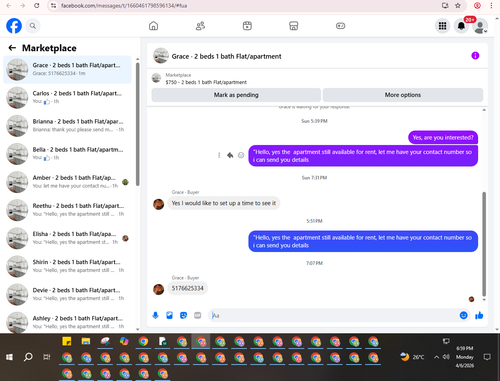
Task: Click back arrow next to Marketplace
Action: 12,48
